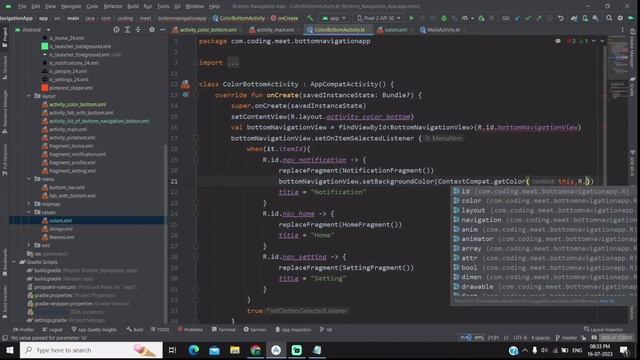Click Expand All in Project panel header
The width and height of the screenshot is (640, 360).
coord(127,30)
